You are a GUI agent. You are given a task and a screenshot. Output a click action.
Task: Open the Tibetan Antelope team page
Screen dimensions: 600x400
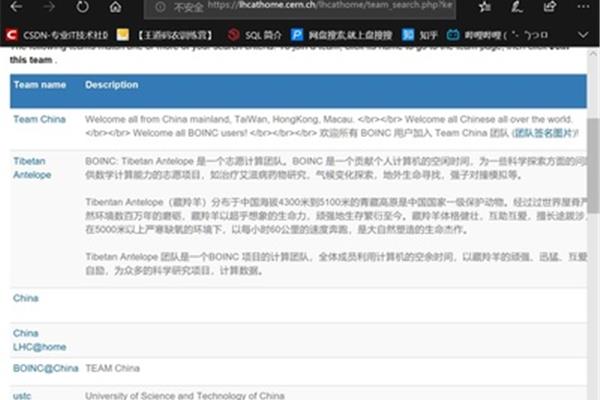coord(32,168)
